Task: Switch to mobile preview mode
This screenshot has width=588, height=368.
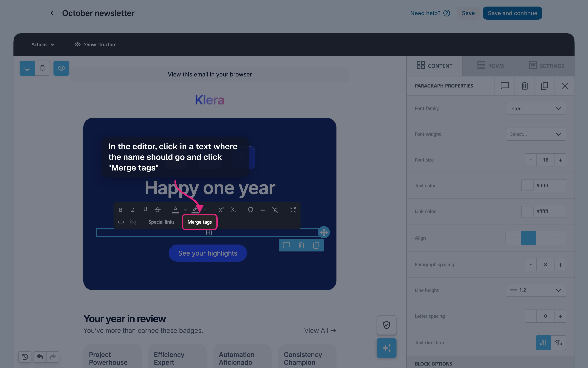Action: (x=42, y=68)
